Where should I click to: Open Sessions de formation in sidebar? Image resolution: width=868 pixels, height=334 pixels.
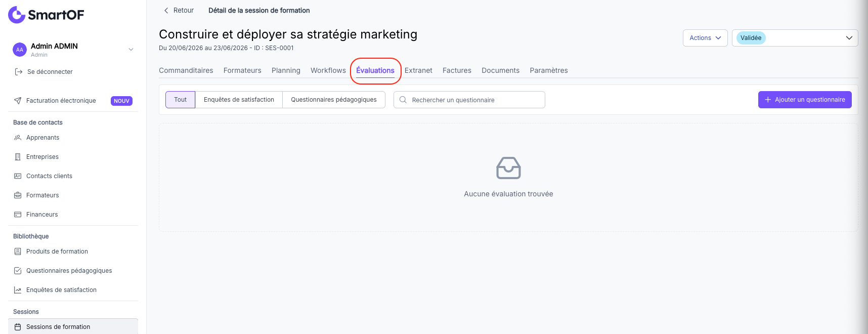pyautogui.click(x=73, y=326)
